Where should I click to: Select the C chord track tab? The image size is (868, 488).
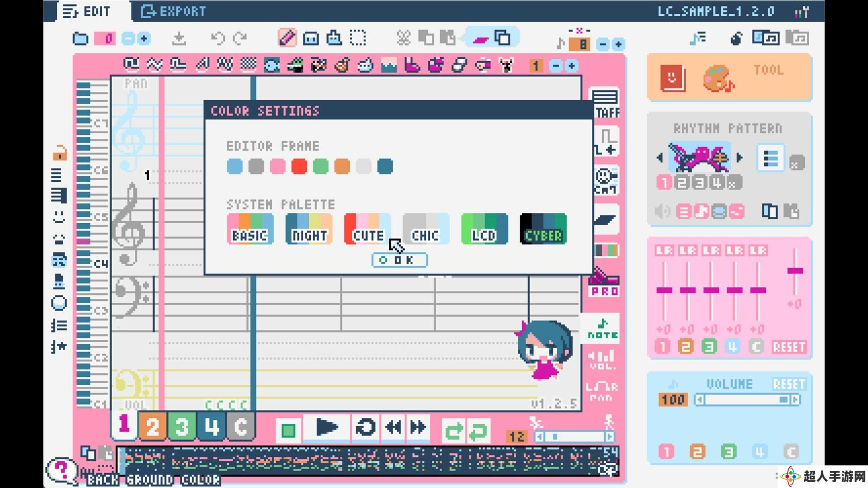point(241,426)
